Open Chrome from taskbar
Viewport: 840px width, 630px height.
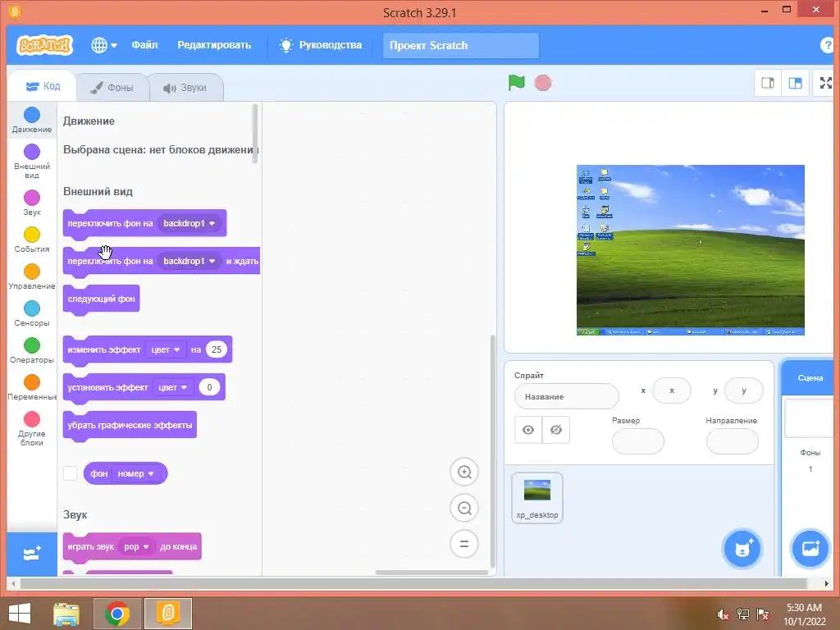(x=117, y=614)
